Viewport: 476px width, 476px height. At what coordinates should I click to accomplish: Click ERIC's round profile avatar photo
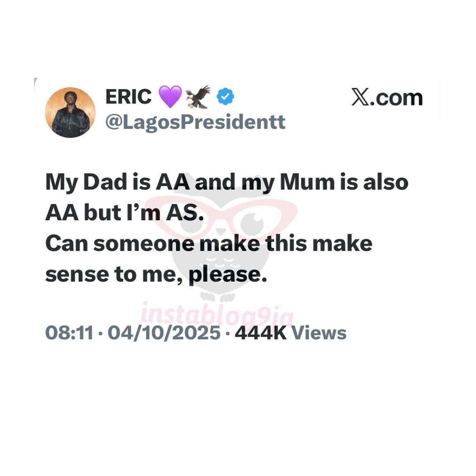70,112
